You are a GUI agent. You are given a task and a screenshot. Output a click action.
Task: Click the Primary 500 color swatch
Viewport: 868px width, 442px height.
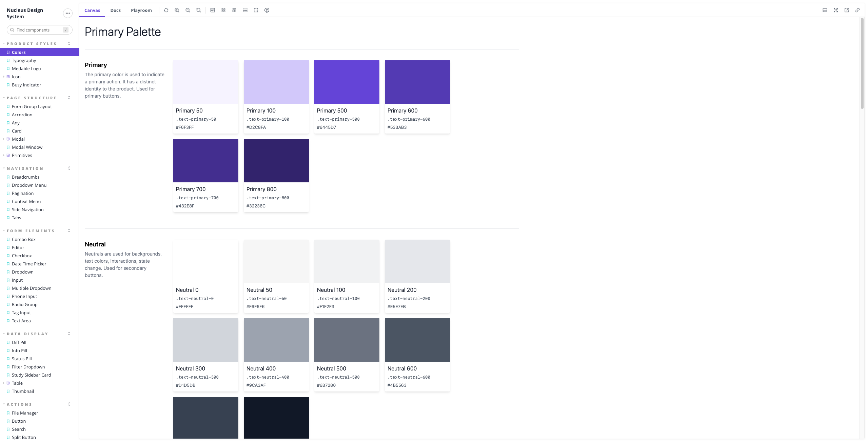click(x=347, y=82)
